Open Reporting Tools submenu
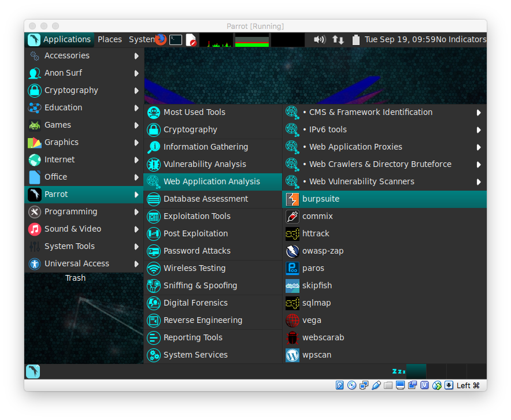511x420 pixels. coord(213,337)
